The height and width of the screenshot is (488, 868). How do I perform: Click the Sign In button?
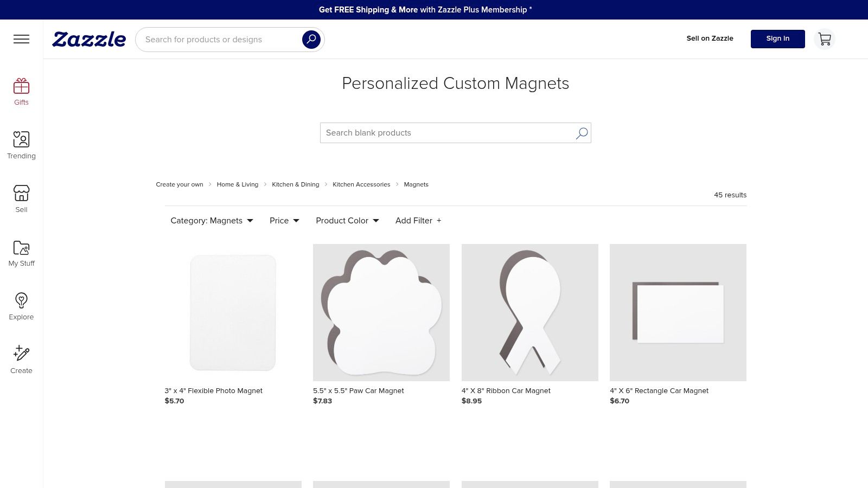click(x=777, y=38)
